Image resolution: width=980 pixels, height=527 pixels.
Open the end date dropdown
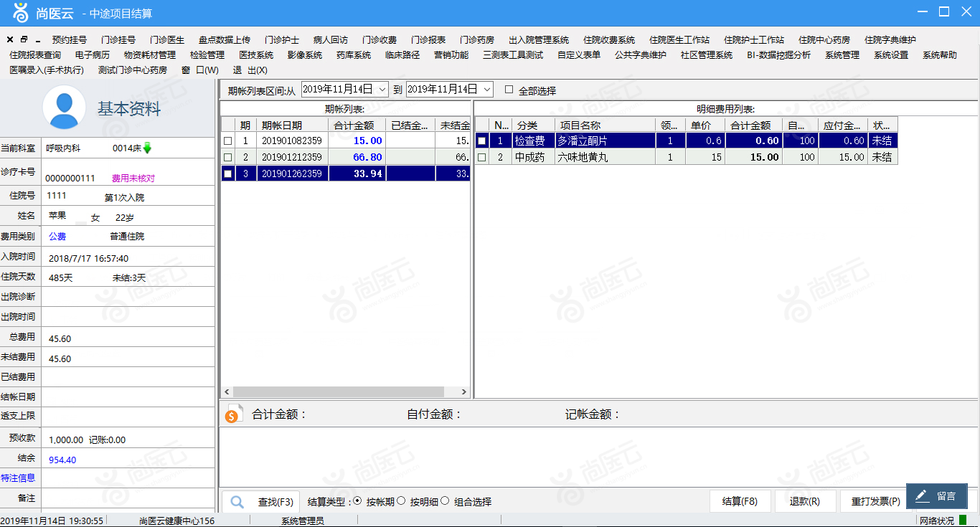pyautogui.click(x=487, y=90)
